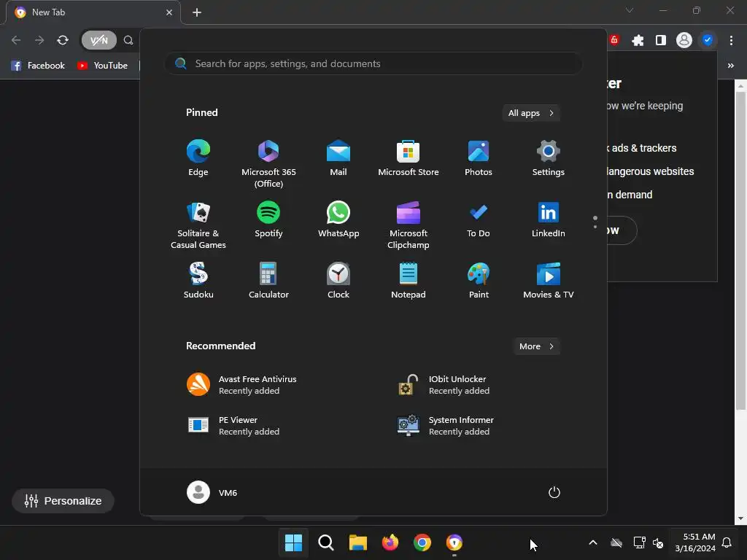747x560 pixels.
Task: Open Movies & TV
Action: tap(549, 281)
